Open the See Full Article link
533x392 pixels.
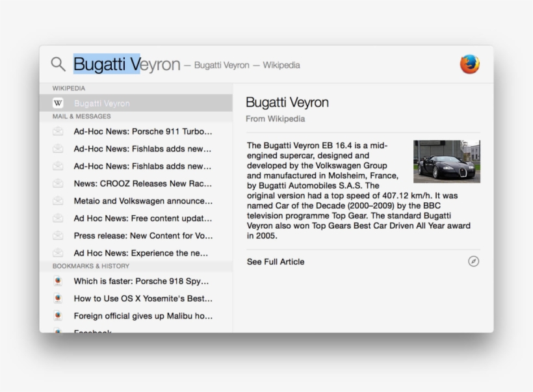276,261
